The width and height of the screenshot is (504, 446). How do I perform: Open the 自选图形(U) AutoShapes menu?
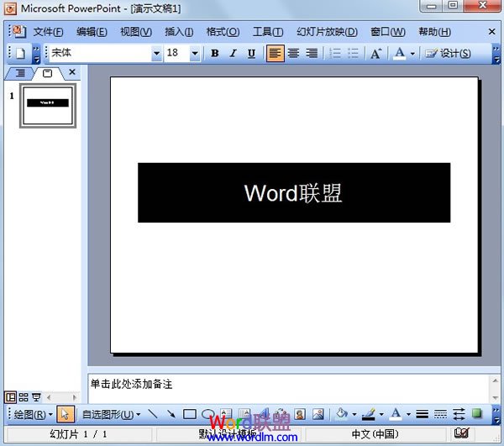click(111, 415)
